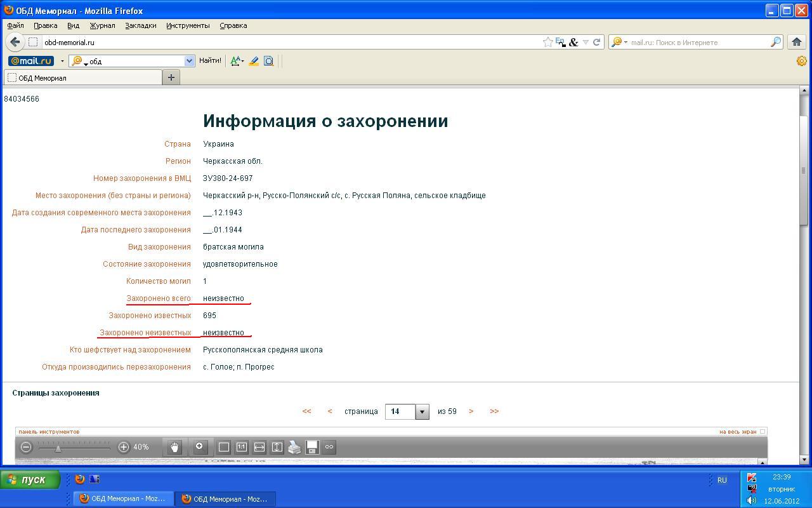Open the Вид menu
The image size is (812, 508).
(73, 25)
